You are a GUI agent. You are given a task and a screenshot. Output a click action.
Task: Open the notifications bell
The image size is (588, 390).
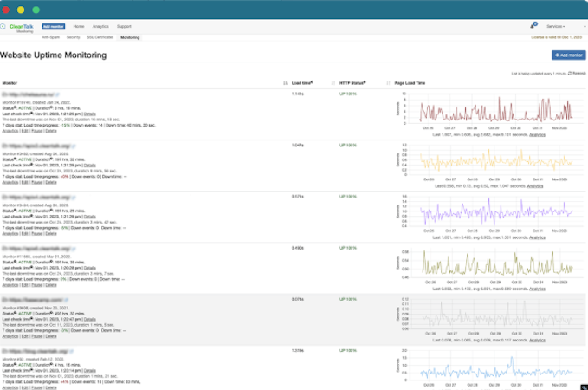533,25
